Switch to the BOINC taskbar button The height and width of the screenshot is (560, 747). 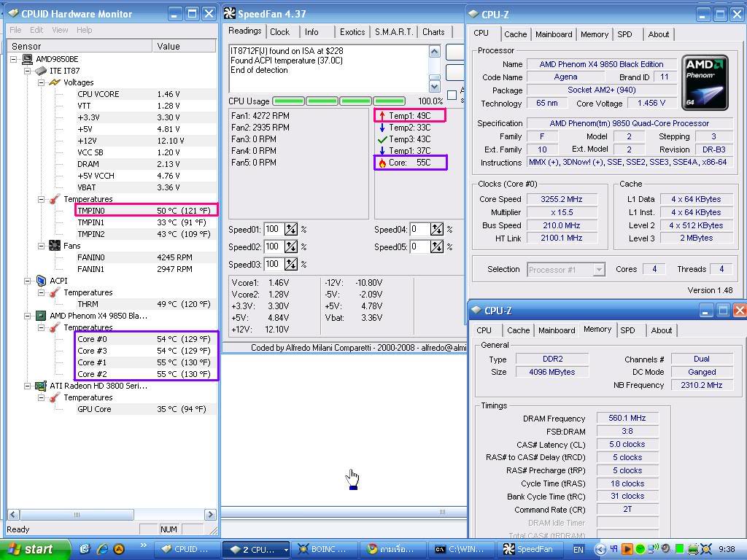pos(323,550)
